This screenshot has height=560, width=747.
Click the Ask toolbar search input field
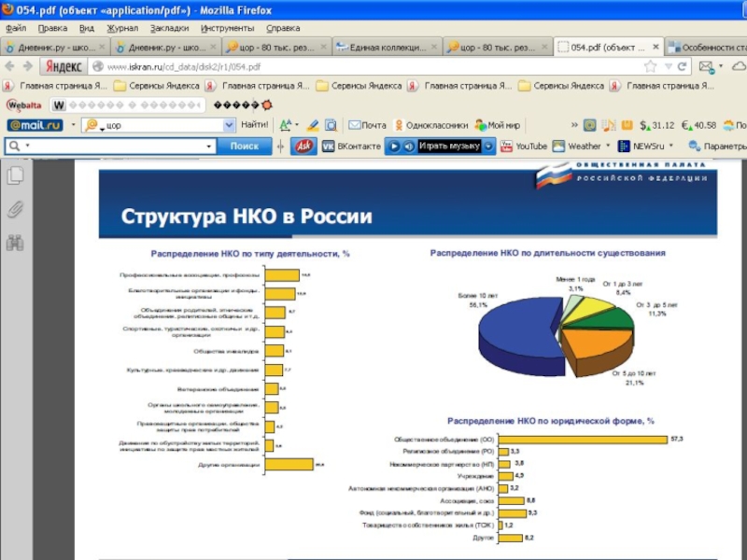(109, 147)
